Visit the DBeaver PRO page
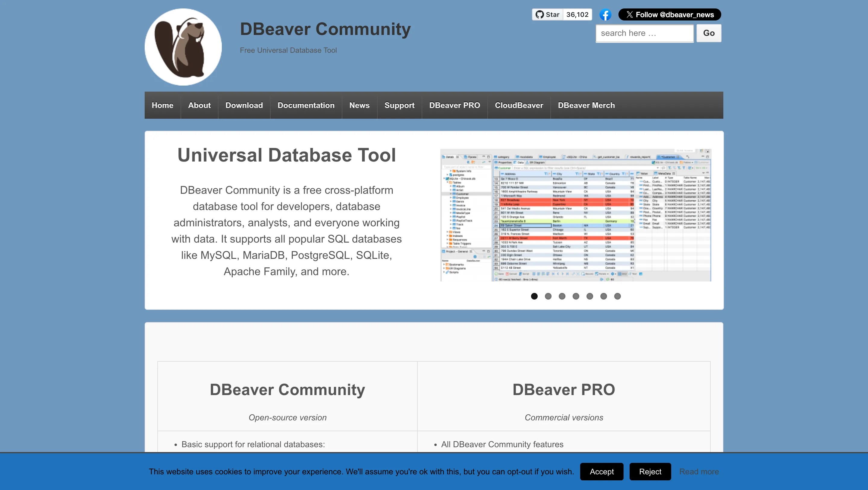 coord(454,105)
